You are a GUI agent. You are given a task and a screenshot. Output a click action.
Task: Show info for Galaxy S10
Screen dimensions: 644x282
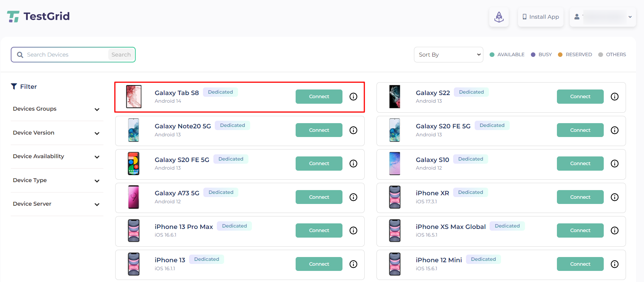coord(615,163)
